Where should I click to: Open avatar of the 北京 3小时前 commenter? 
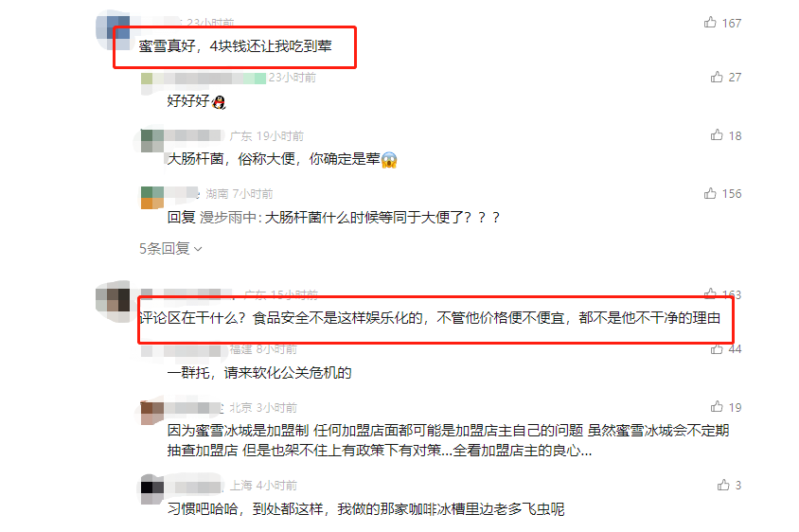[x=151, y=413]
